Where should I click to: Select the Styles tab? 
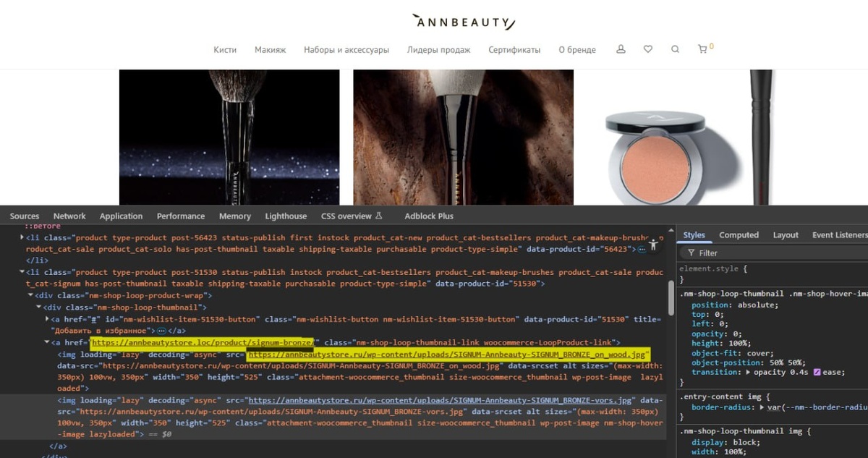click(x=694, y=235)
